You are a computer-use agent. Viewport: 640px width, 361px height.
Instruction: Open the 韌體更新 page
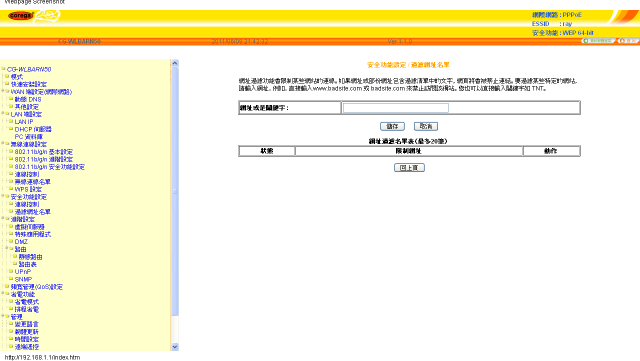(x=27, y=332)
